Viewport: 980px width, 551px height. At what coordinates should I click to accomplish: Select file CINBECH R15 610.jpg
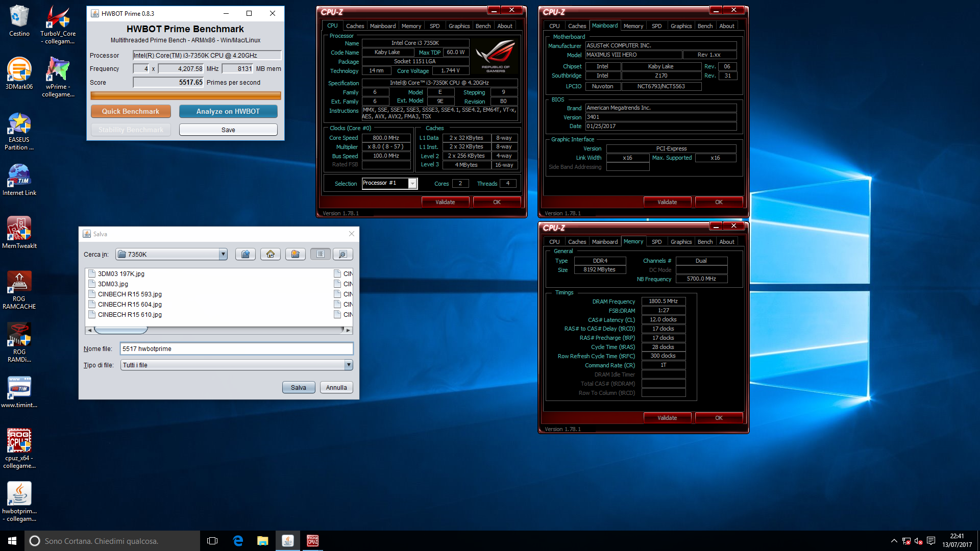(130, 315)
